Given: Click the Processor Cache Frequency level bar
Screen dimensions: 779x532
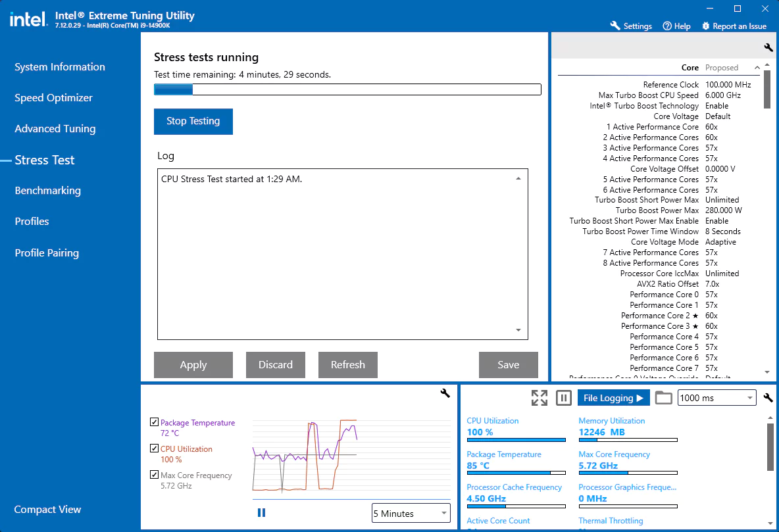Looking at the screenshot, I should (516, 506).
